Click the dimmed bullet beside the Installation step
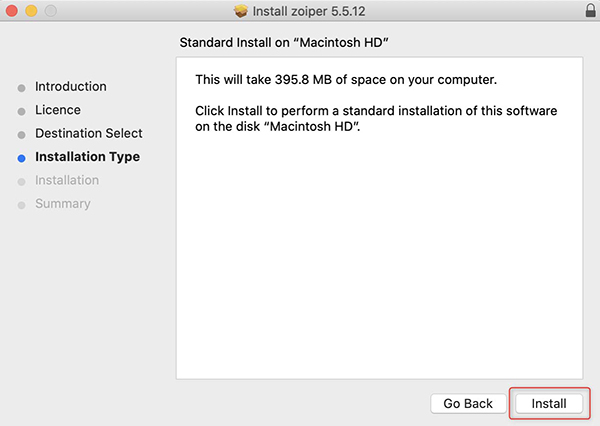The height and width of the screenshot is (426, 600). (22, 181)
